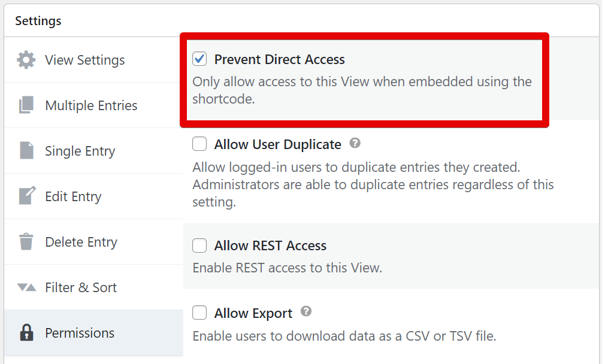Click the document icon for Single Entry
The image size is (602, 364).
tap(26, 151)
